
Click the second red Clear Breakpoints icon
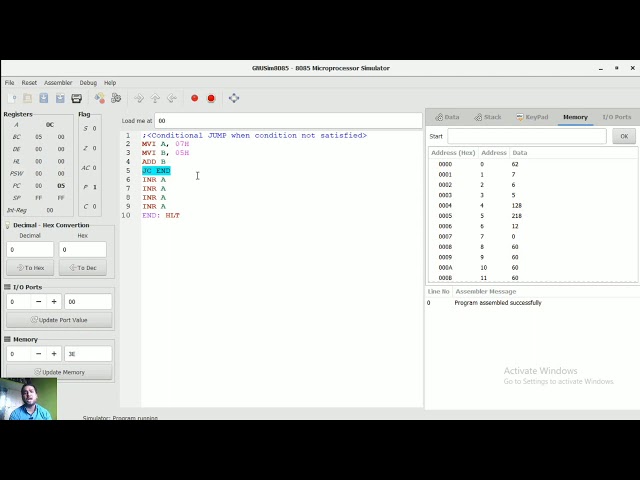pos(211,98)
